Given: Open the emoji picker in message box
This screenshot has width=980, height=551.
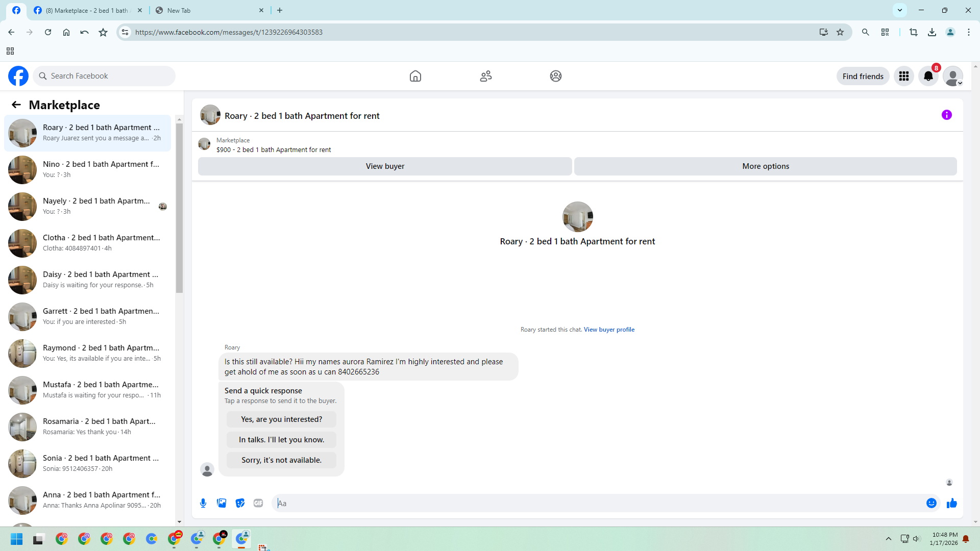Looking at the screenshot, I should click(x=931, y=503).
